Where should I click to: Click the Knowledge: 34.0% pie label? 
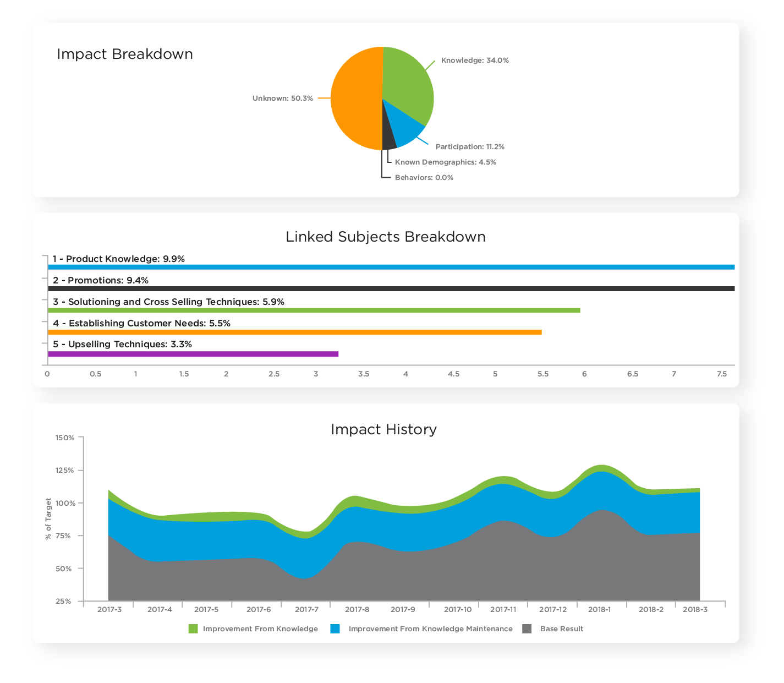475,61
